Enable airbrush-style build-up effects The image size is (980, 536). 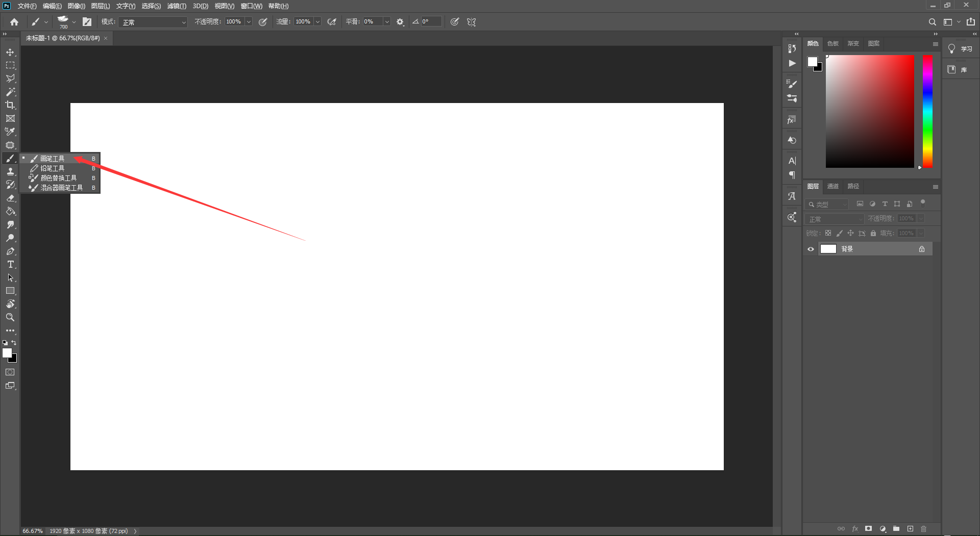pyautogui.click(x=332, y=22)
